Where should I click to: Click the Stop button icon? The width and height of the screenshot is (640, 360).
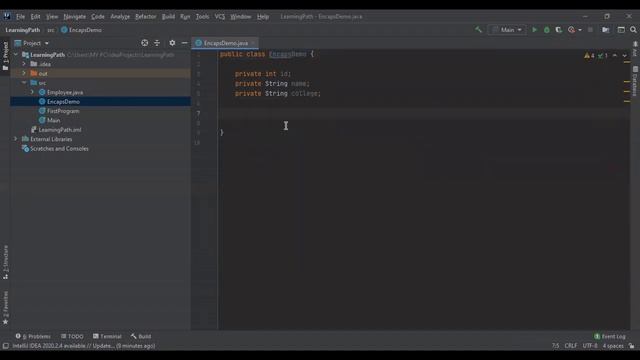tap(590, 30)
